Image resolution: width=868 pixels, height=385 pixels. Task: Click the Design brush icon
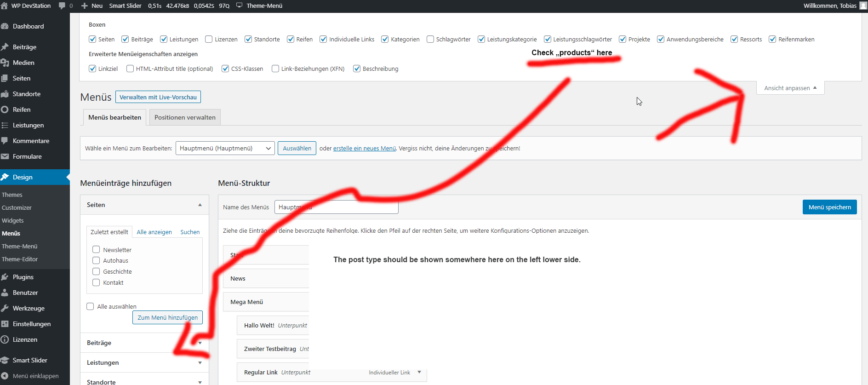coord(5,177)
